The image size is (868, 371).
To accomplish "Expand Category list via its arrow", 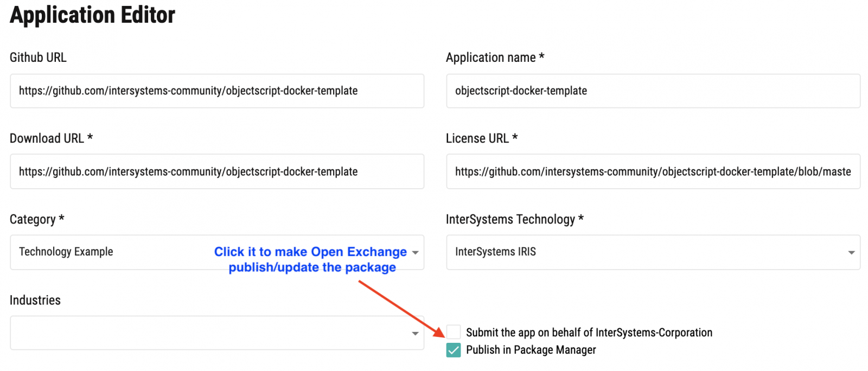I will [x=415, y=253].
